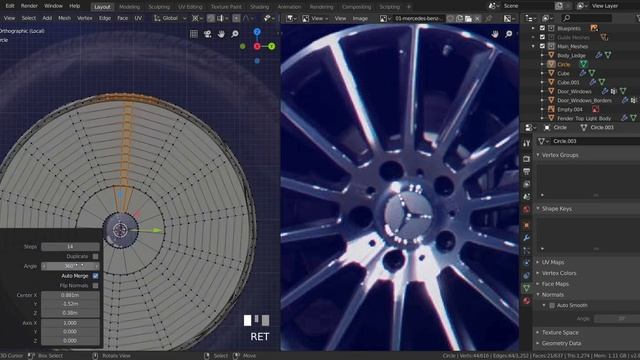Click the green Y axis on navigation gizmo
The height and width of the screenshot is (360, 640).
(x=271, y=46)
